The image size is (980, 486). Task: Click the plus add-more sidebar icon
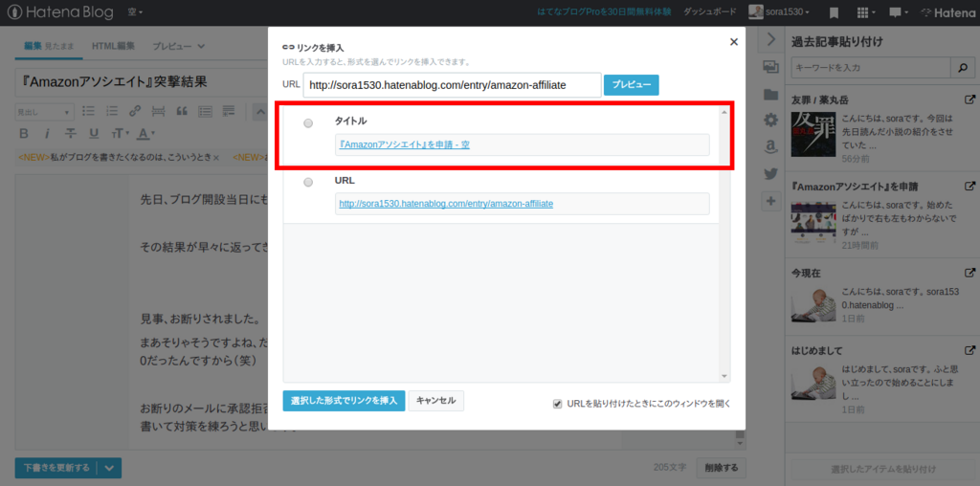[770, 201]
